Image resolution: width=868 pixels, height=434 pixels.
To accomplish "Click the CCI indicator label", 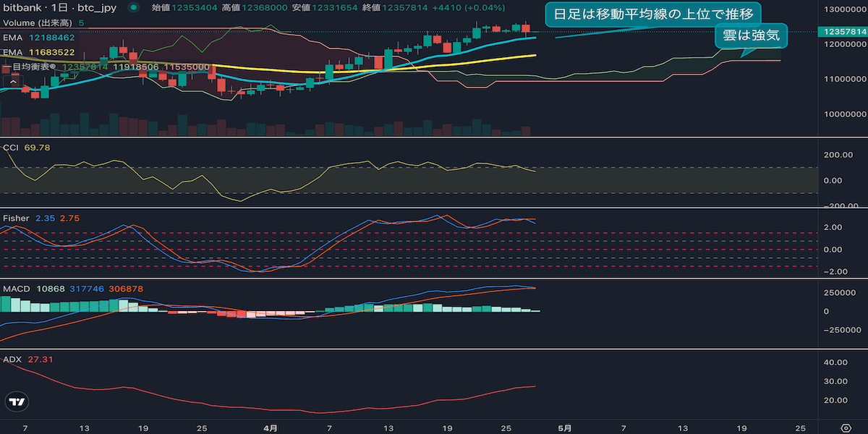I will point(11,148).
